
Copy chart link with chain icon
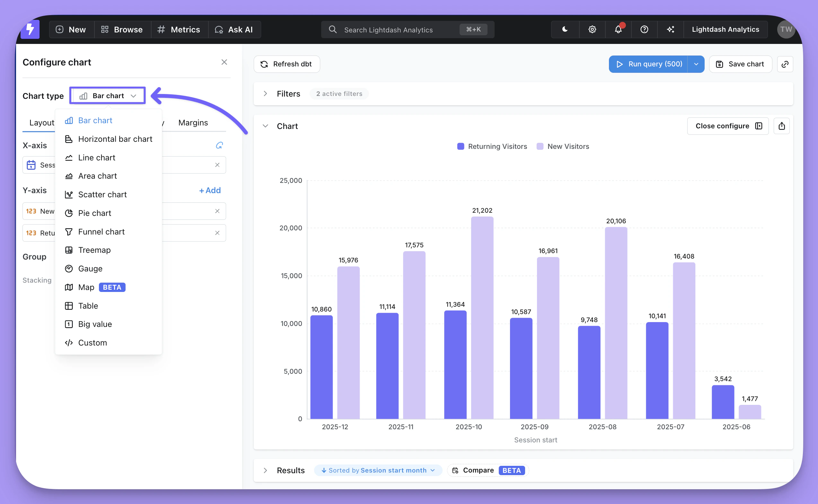[x=785, y=64]
